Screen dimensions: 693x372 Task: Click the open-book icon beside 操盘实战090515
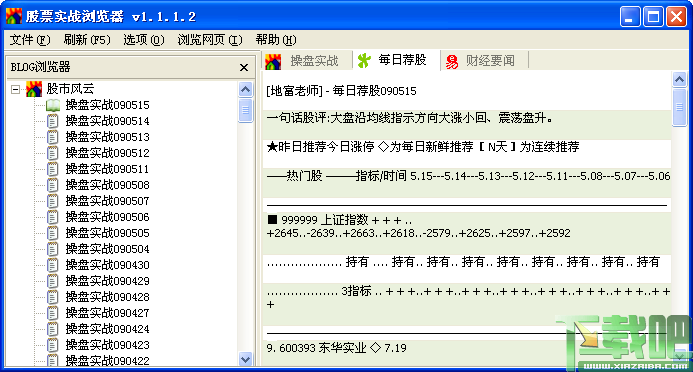tap(53, 105)
